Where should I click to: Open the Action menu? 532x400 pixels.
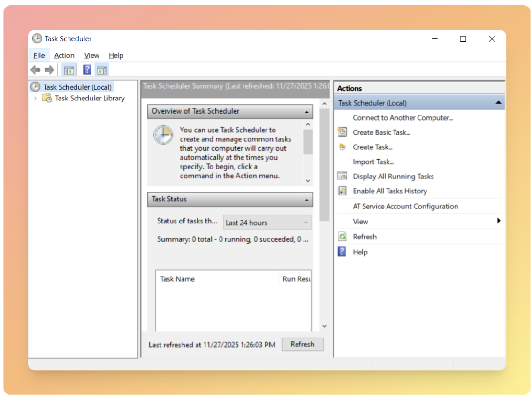pyautogui.click(x=64, y=55)
